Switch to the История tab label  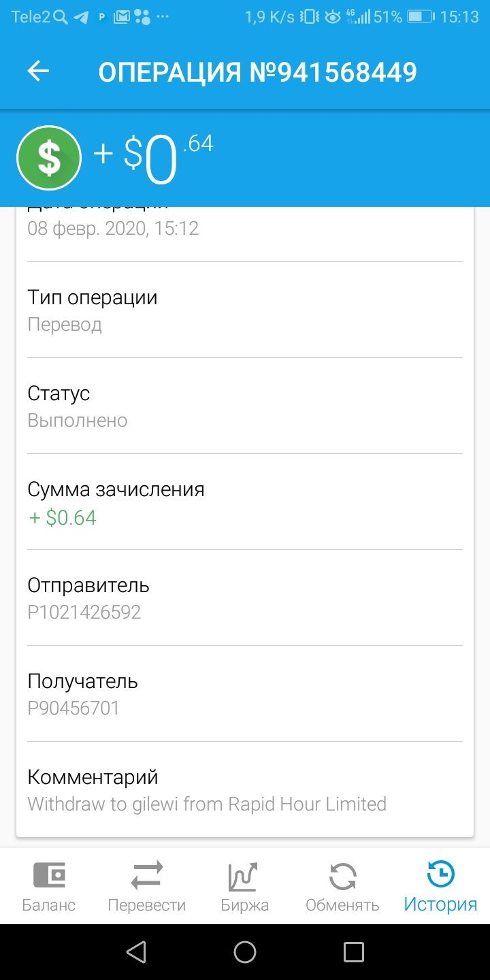click(x=441, y=904)
